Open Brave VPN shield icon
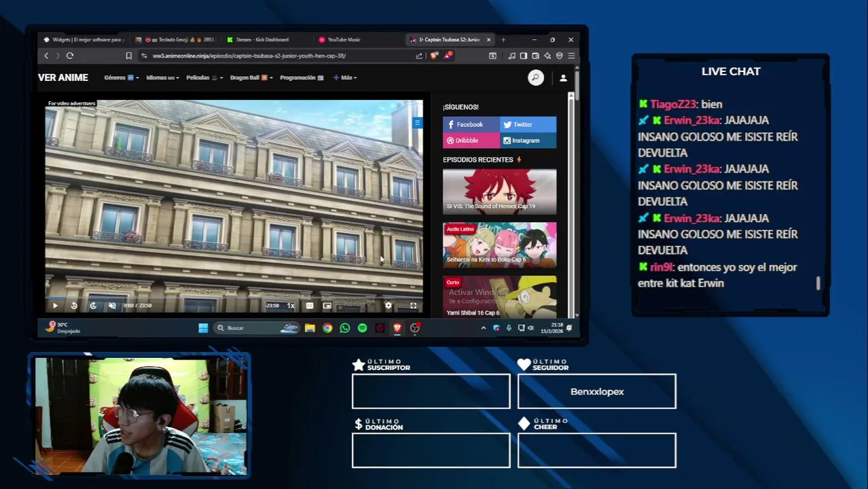 559,56
